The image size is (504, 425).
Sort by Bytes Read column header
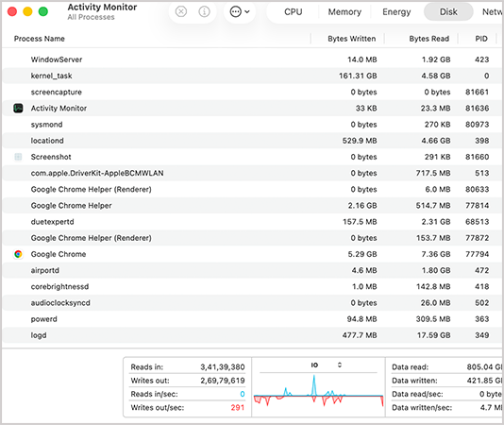(428, 39)
